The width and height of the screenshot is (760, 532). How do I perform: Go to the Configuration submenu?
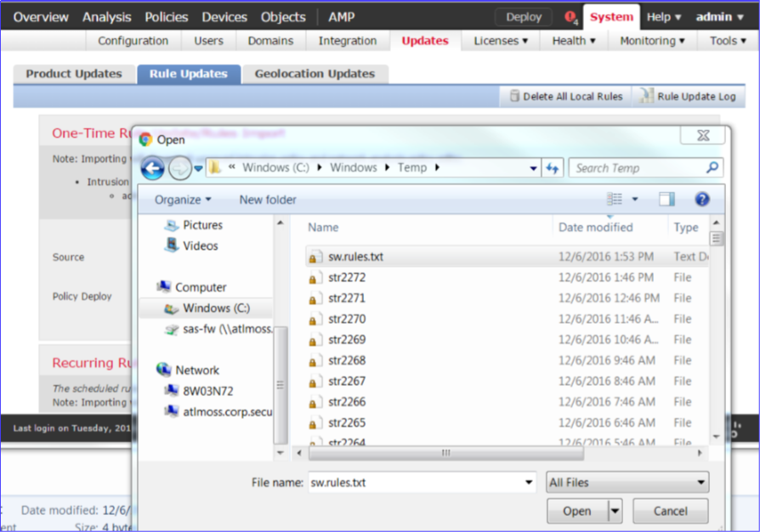click(133, 41)
